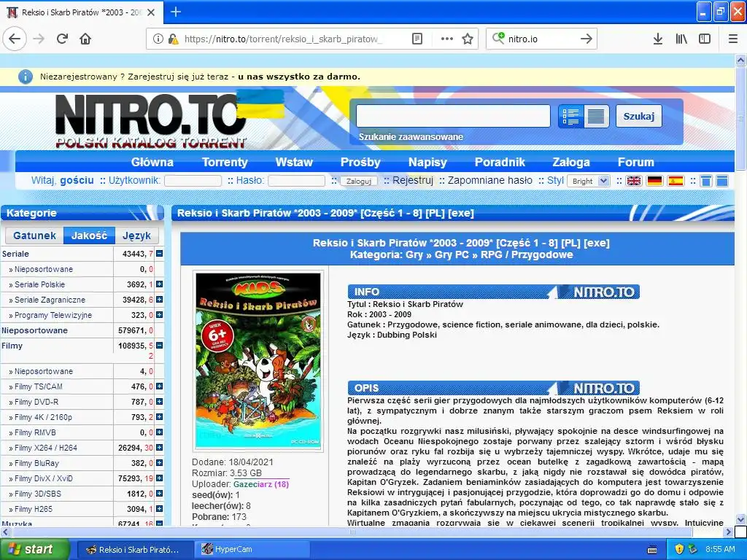
Task: Show sidebars icon in browser toolbar
Action: (x=705, y=39)
